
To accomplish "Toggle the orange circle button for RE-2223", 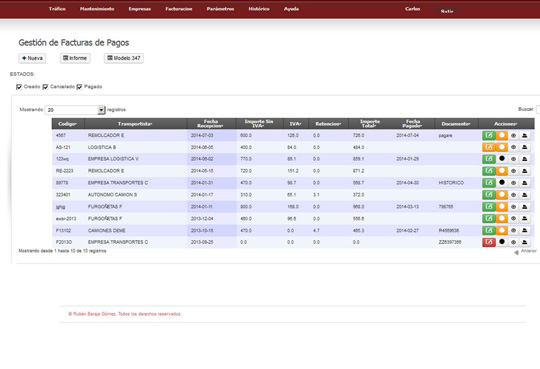I will point(502,171).
